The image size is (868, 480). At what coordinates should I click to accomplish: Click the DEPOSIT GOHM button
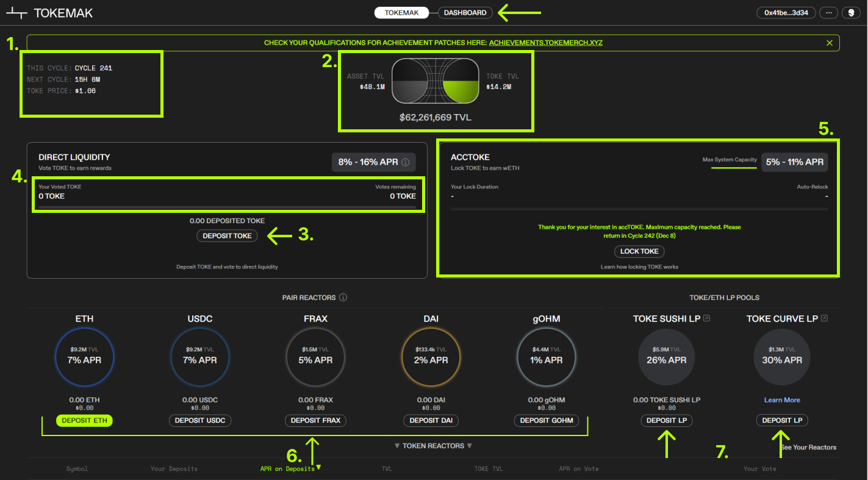click(546, 420)
